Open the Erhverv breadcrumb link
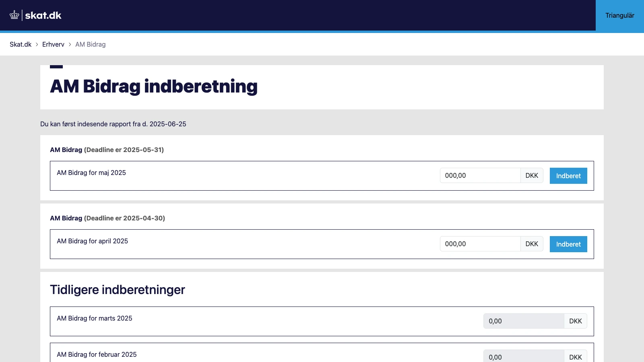 53,44
